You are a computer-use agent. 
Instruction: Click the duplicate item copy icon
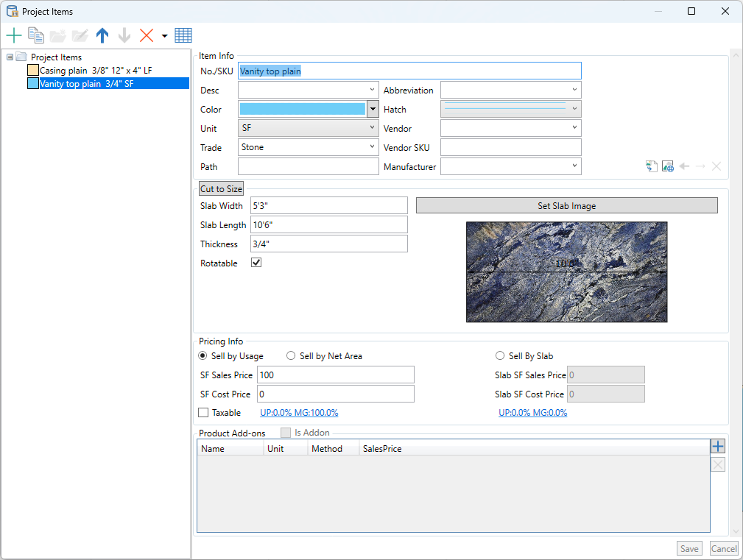click(x=36, y=35)
